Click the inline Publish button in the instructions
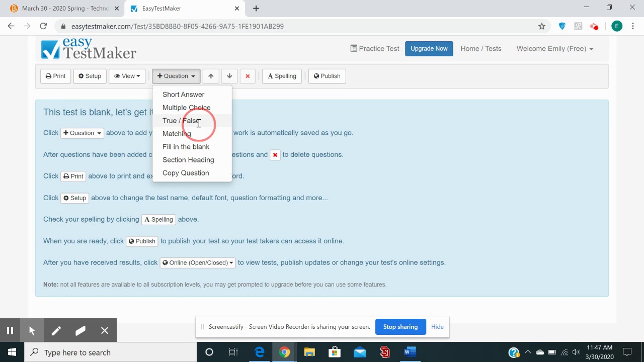 coord(142,241)
